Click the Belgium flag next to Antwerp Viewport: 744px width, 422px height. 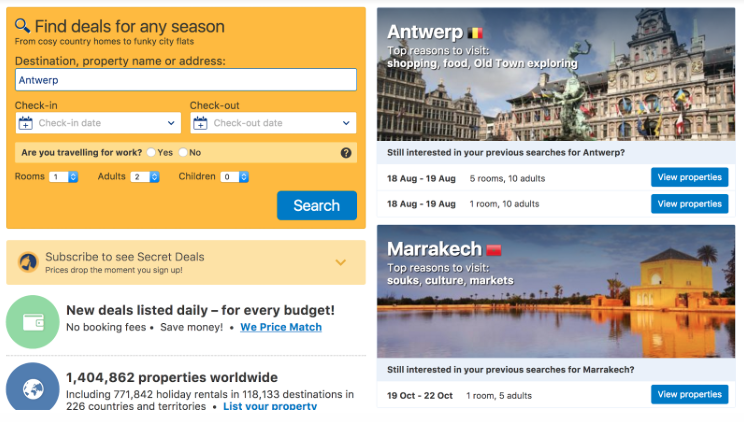(x=475, y=32)
